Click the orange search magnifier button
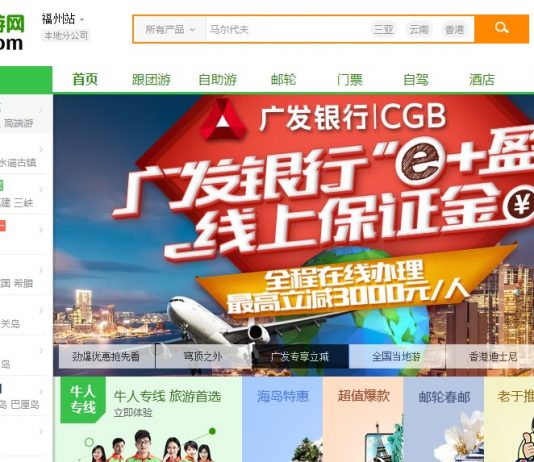The image size is (534, 462). coord(502,29)
